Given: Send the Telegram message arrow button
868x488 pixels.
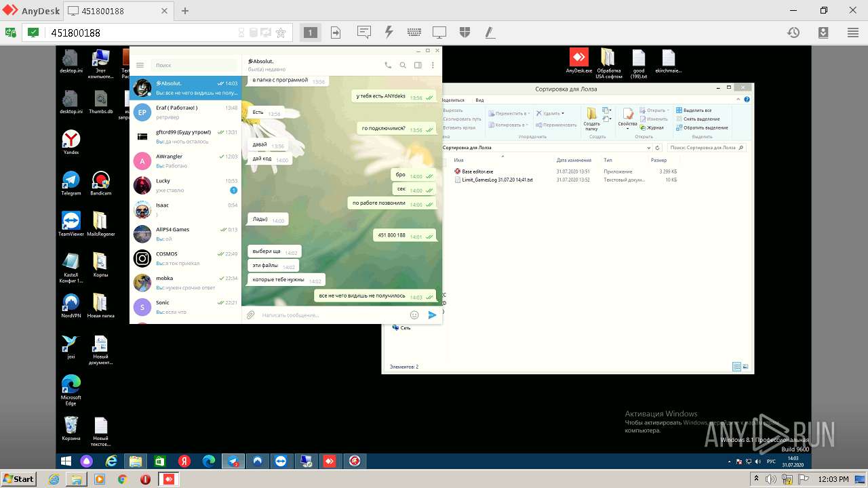Looking at the screenshot, I should click(432, 315).
